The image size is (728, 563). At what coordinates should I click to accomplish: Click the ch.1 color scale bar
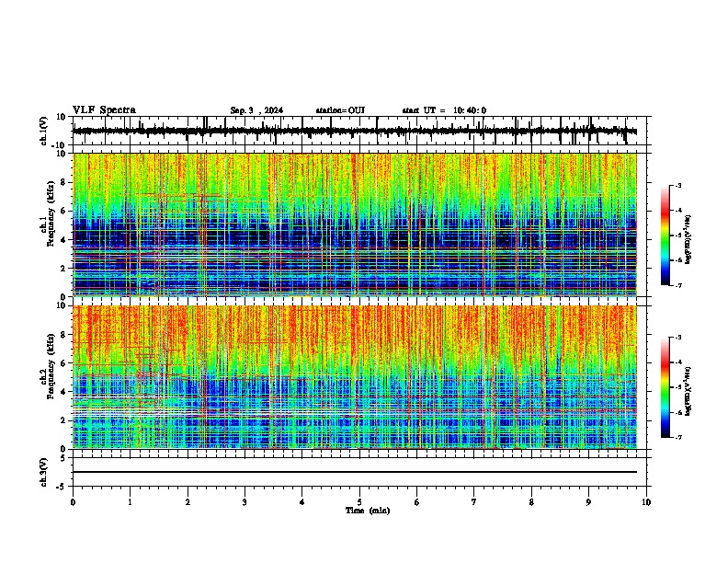[x=665, y=236]
